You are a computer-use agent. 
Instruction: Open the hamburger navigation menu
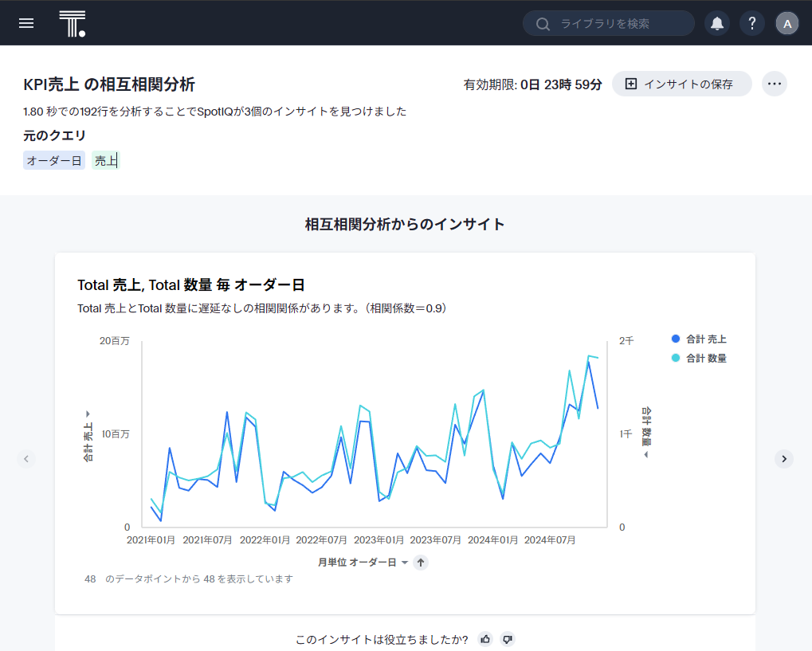[26, 23]
